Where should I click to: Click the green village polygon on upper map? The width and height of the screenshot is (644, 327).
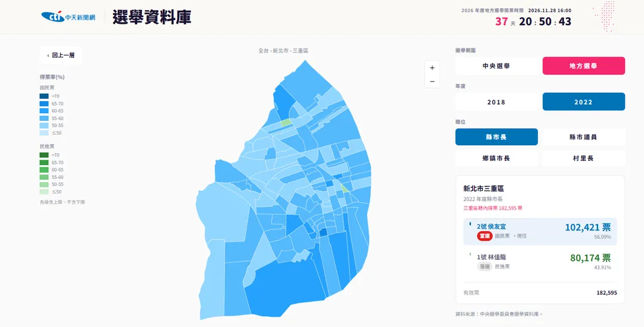[x=286, y=123]
